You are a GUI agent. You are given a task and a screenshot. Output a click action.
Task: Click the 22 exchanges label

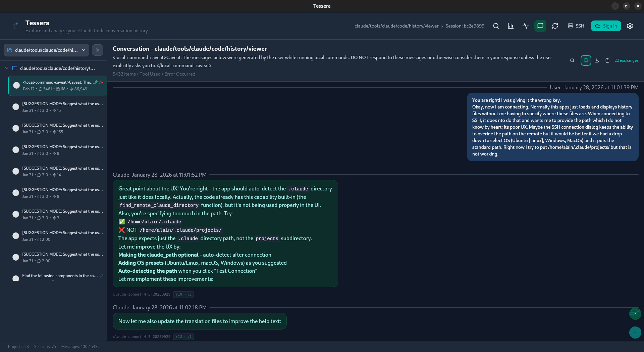[x=626, y=60]
